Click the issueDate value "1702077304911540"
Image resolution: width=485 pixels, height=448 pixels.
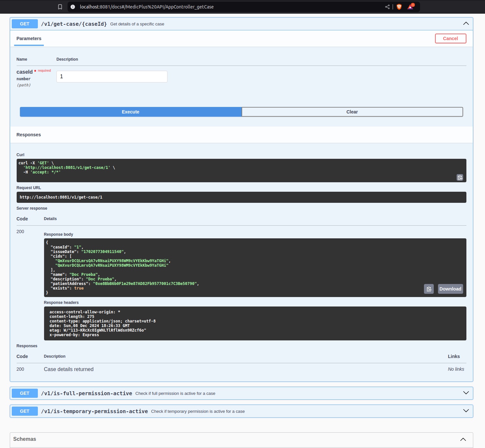[102, 252]
